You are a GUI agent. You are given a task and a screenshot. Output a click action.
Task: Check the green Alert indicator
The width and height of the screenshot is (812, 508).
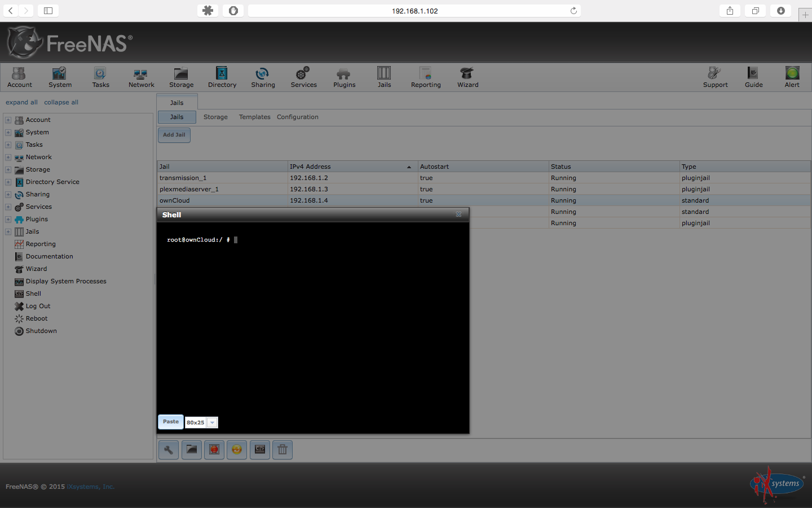pyautogui.click(x=792, y=77)
